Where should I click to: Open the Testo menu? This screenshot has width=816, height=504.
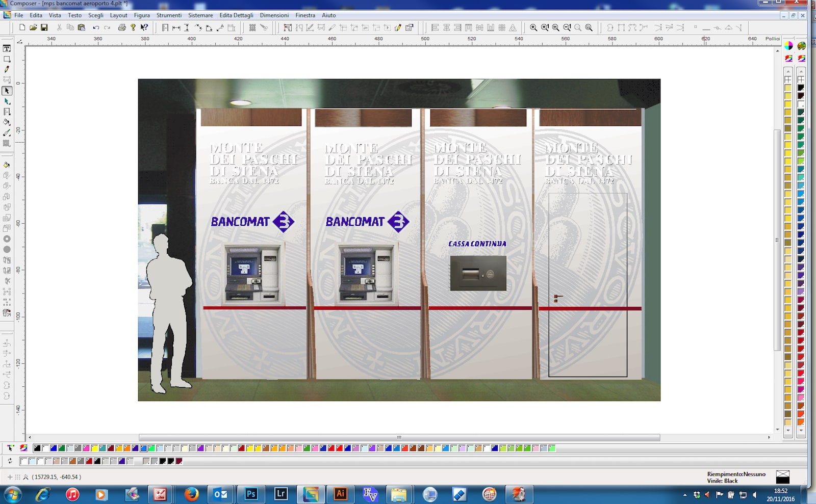(74, 15)
